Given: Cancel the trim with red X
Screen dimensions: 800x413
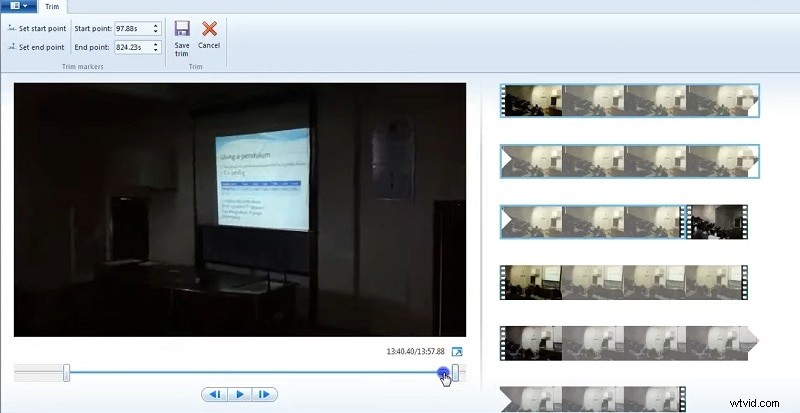Looking at the screenshot, I should tap(209, 29).
